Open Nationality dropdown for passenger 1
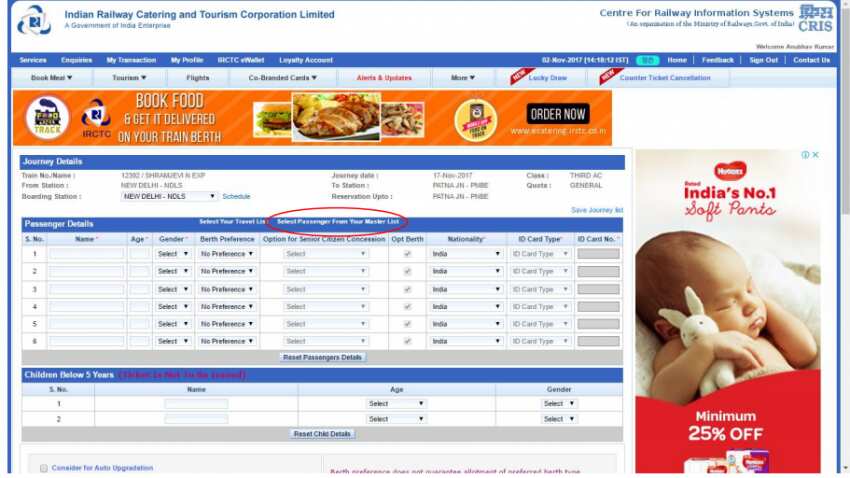The image size is (850, 478). point(466,254)
